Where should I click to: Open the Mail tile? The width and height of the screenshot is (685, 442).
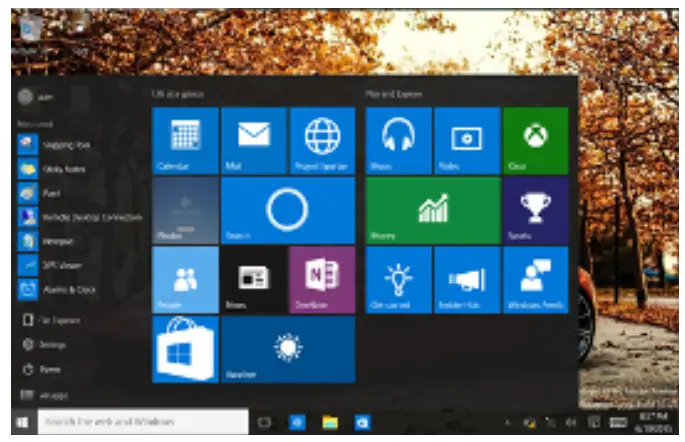[254, 141]
